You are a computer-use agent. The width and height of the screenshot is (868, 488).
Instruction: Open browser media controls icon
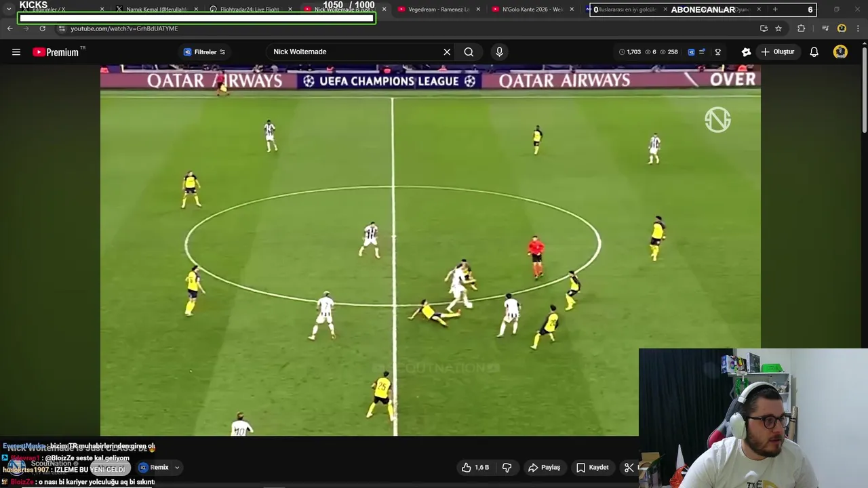click(825, 28)
